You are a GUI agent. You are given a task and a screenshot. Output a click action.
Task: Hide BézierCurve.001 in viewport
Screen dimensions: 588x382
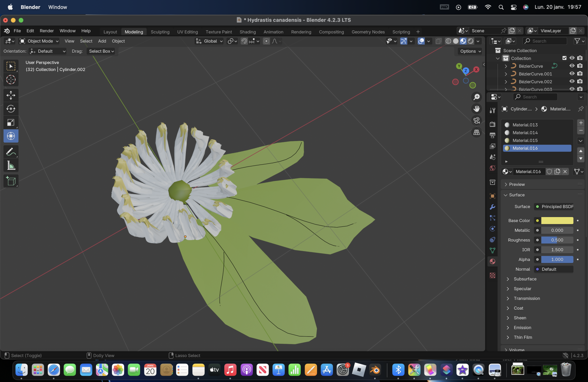(x=572, y=74)
